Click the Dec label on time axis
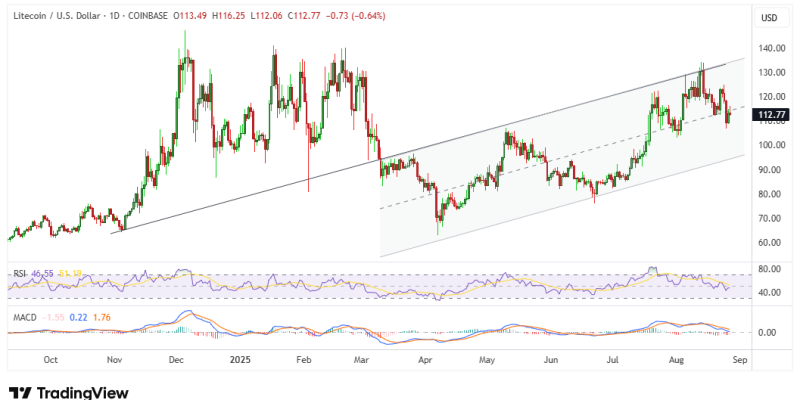 177,360
